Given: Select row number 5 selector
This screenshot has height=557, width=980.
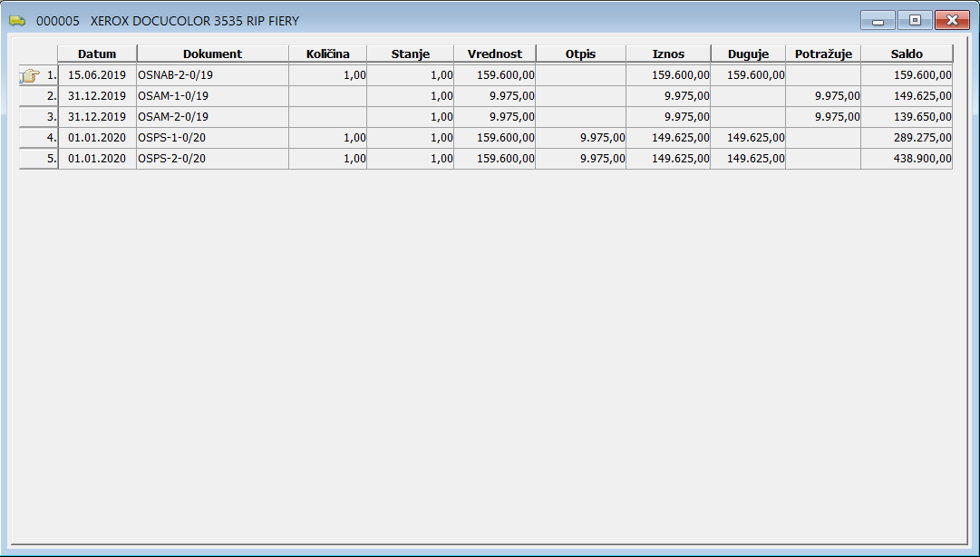Looking at the screenshot, I should coord(39,158).
